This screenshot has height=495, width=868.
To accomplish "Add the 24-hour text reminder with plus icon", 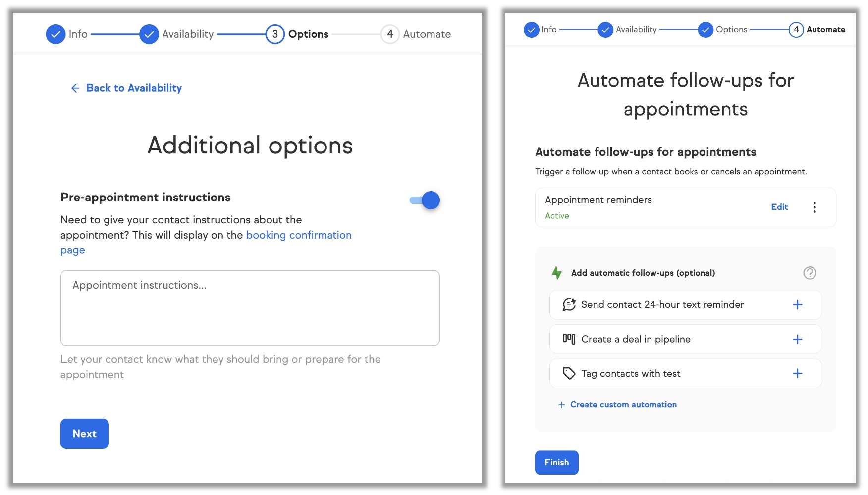I will click(797, 305).
